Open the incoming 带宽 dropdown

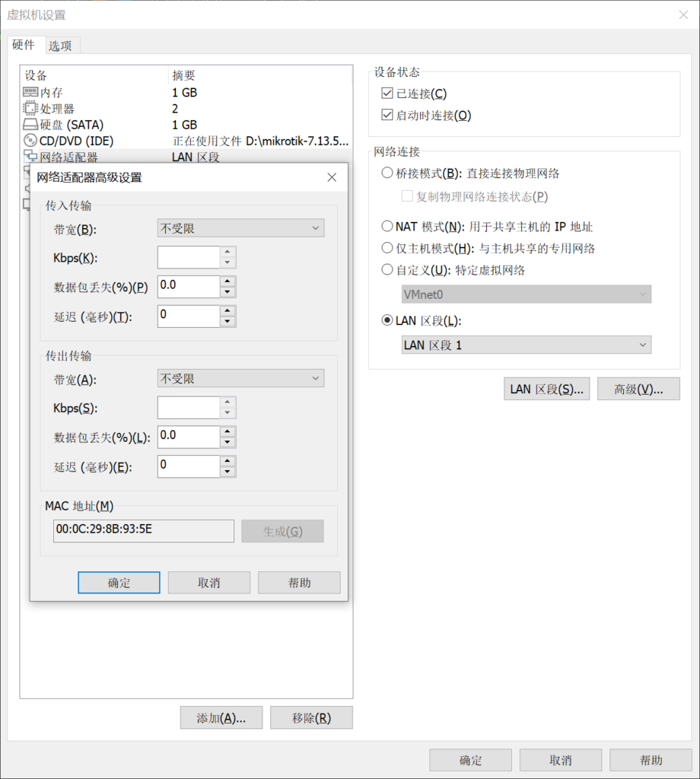tap(240, 227)
